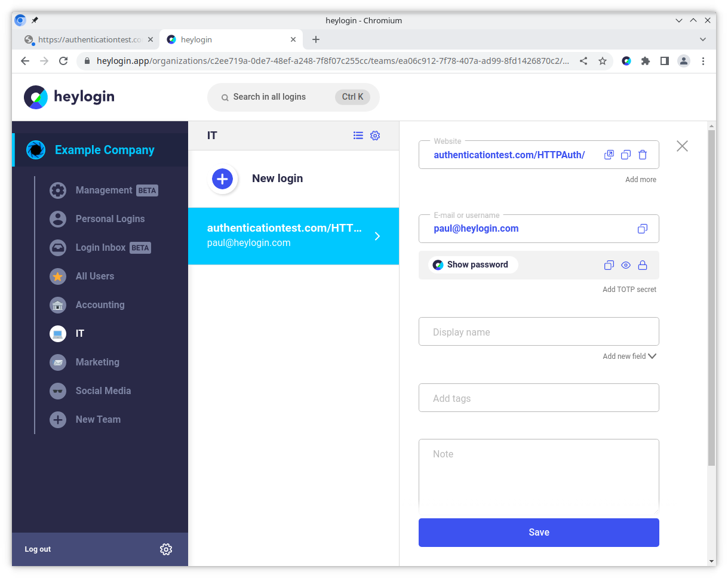The image size is (728, 578).
Task: Click Add TOTP secret link
Action: pos(629,290)
